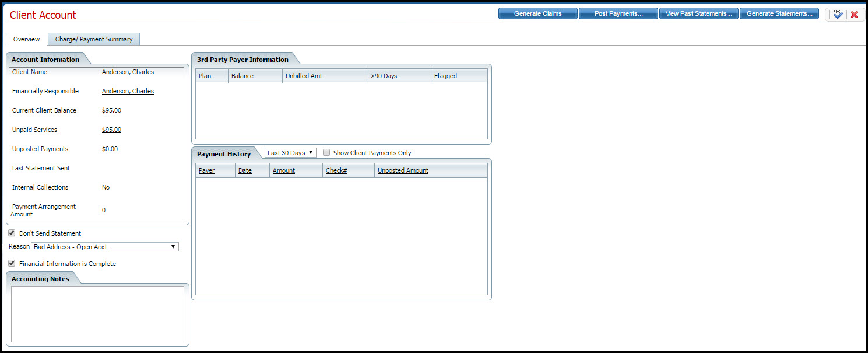Viewport: 868px width, 353px height.
Task: Switch to the Charge/Payment Summary tab
Action: coord(93,39)
